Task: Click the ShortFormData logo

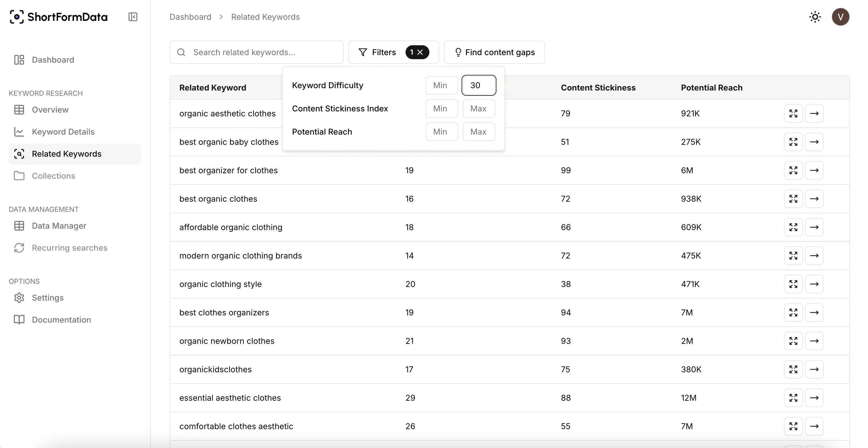Action: [59, 17]
